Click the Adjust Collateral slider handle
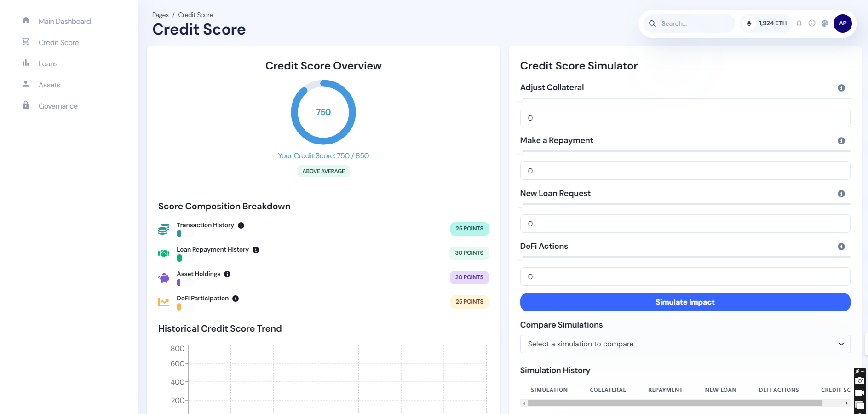 [521, 98]
